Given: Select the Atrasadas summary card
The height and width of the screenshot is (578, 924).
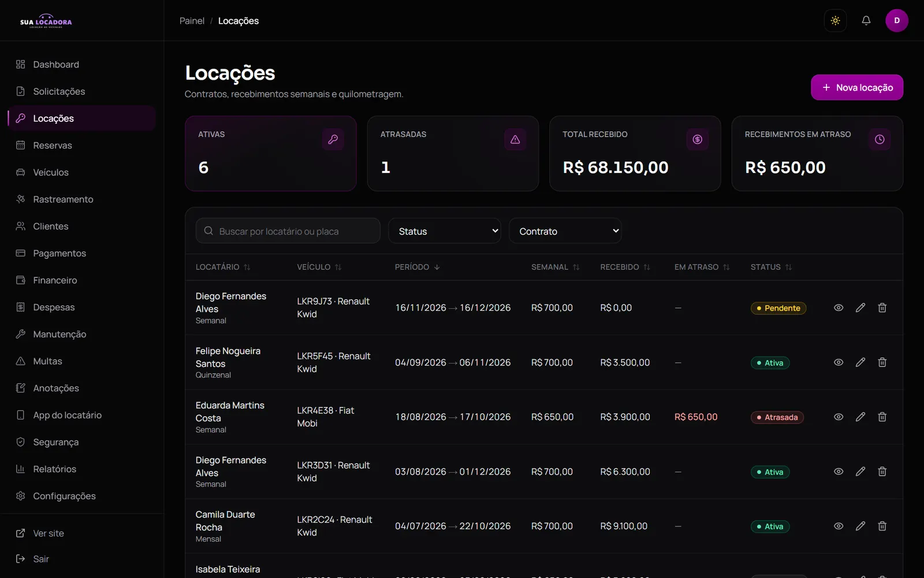Looking at the screenshot, I should [453, 153].
